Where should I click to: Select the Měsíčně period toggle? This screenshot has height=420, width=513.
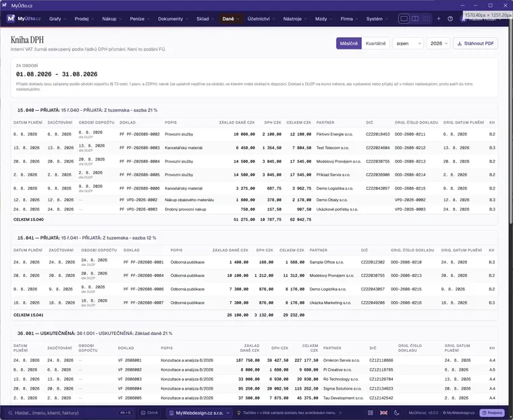[349, 43]
